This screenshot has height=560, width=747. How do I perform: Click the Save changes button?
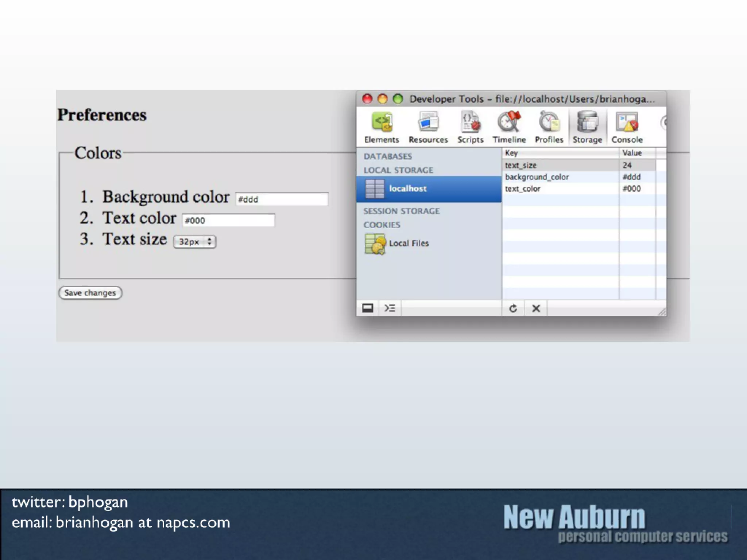(90, 293)
